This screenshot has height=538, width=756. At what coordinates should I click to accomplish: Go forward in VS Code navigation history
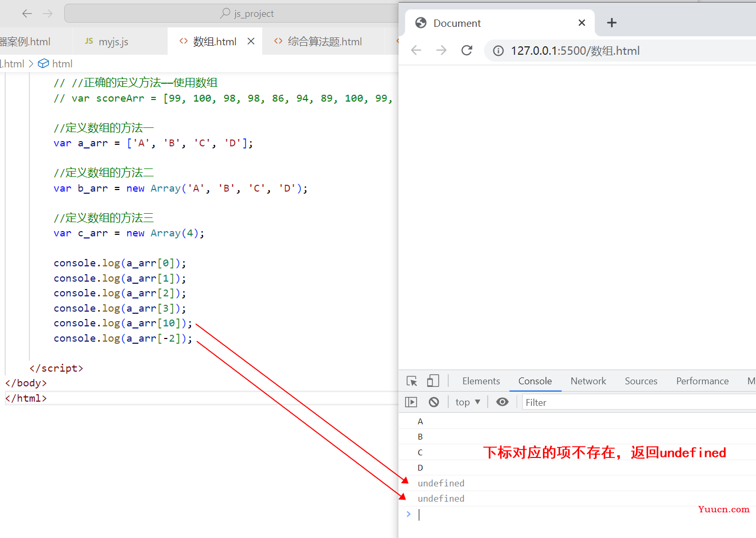(48, 14)
